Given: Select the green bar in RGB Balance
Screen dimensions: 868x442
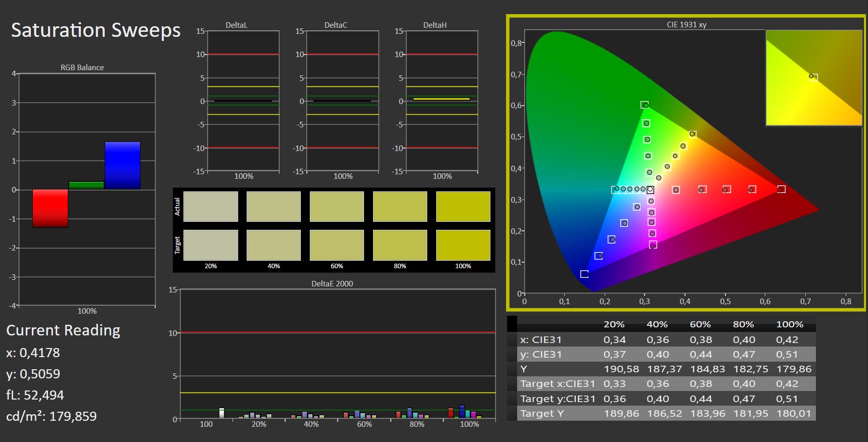Looking at the screenshot, I should [86, 185].
